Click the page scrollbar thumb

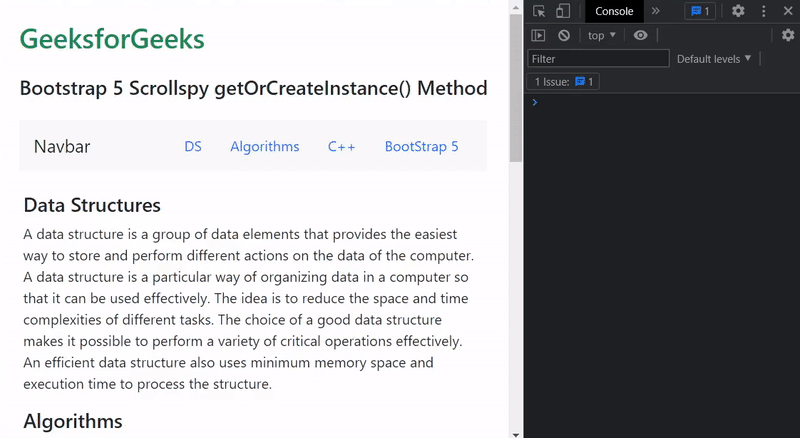tap(515, 88)
